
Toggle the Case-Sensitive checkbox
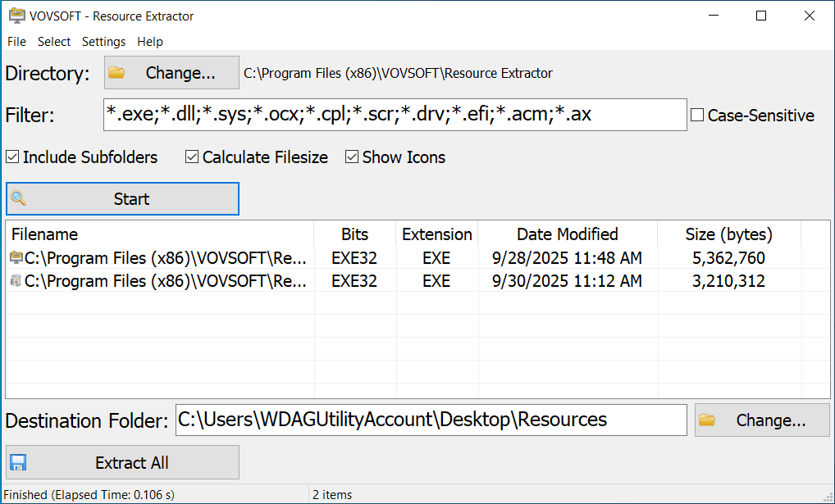[697, 116]
